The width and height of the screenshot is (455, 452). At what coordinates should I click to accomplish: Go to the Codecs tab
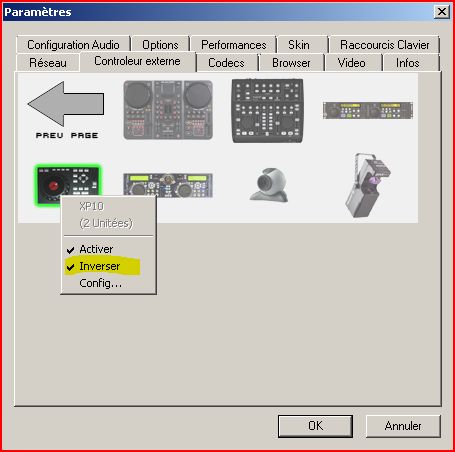[x=226, y=63]
